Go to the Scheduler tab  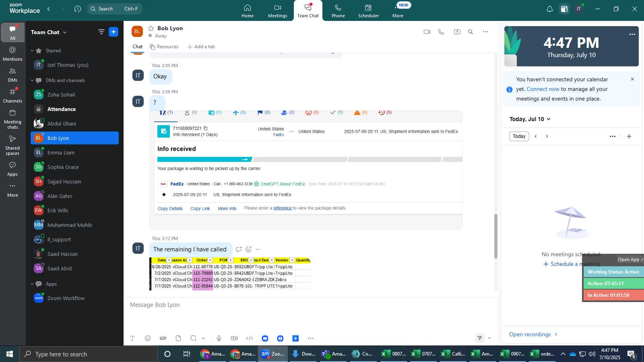(x=368, y=11)
